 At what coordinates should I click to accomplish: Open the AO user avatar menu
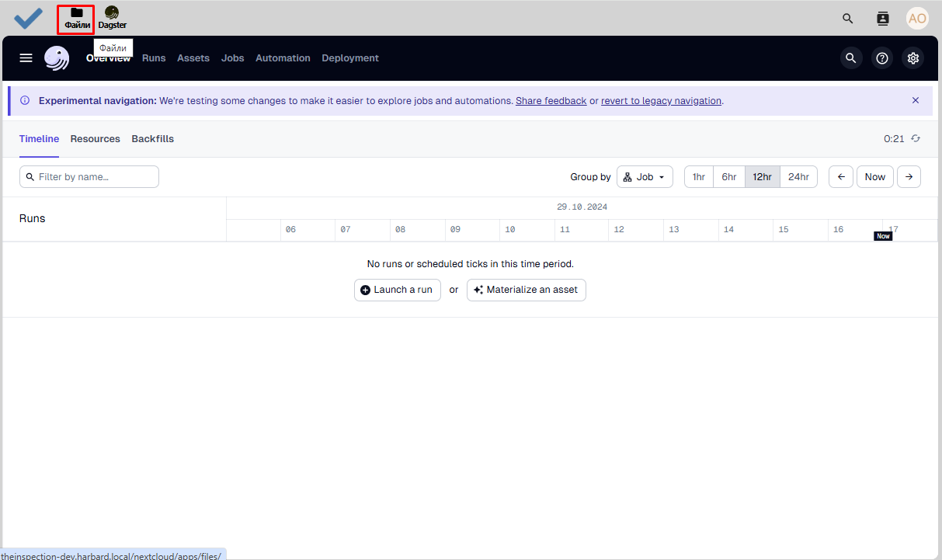pyautogui.click(x=917, y=19)
